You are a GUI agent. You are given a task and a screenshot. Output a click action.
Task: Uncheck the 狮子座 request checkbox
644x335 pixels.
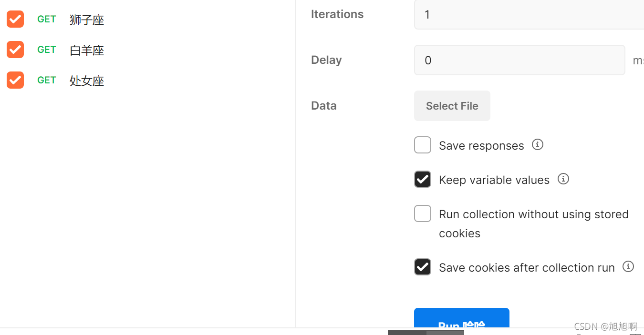tap(15, 19)
